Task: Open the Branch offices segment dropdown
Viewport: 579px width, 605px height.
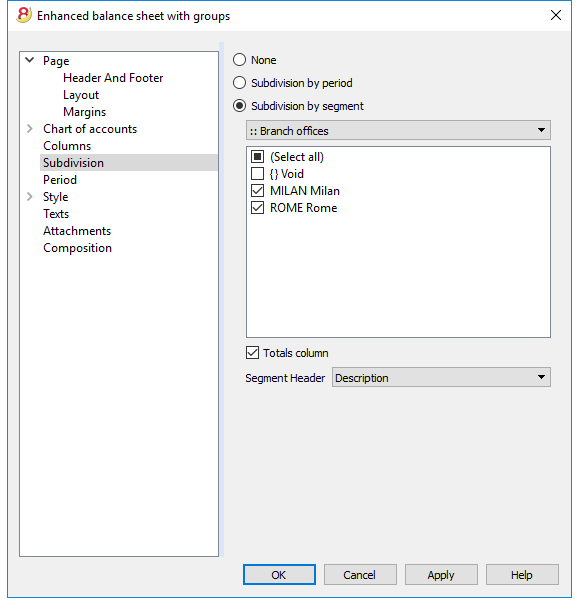Action: 398,130
